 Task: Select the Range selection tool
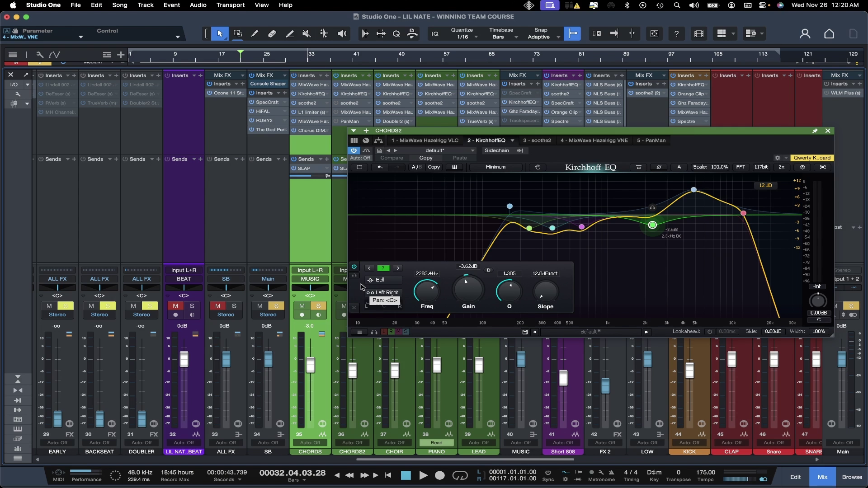click(x=237, y=33)
